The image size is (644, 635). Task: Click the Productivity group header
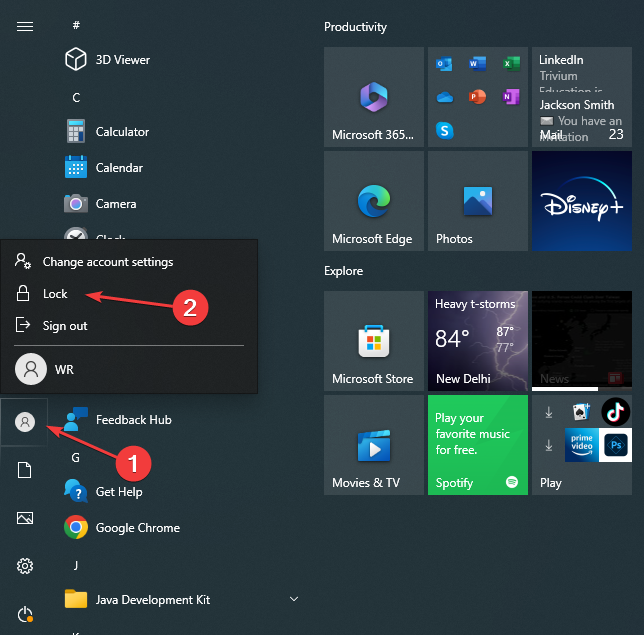click(355, 27)
